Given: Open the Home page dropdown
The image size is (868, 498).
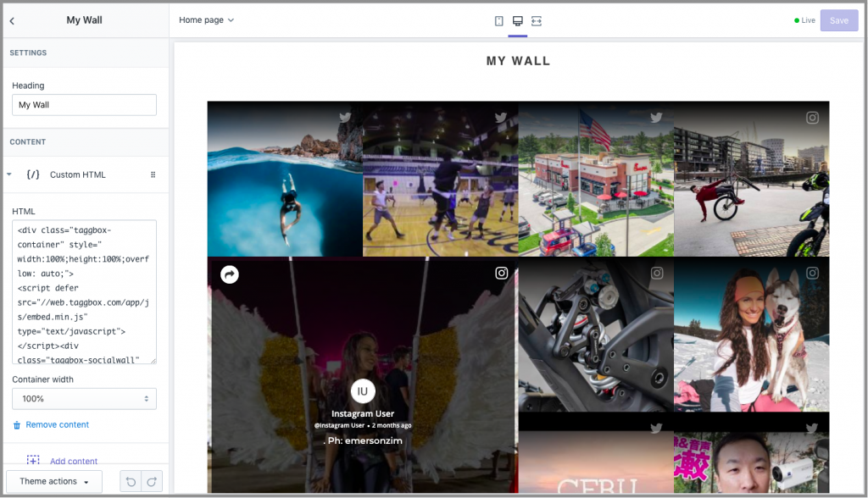Looking at the screenshot, I should pyautogui.click(x=206, y=19).
